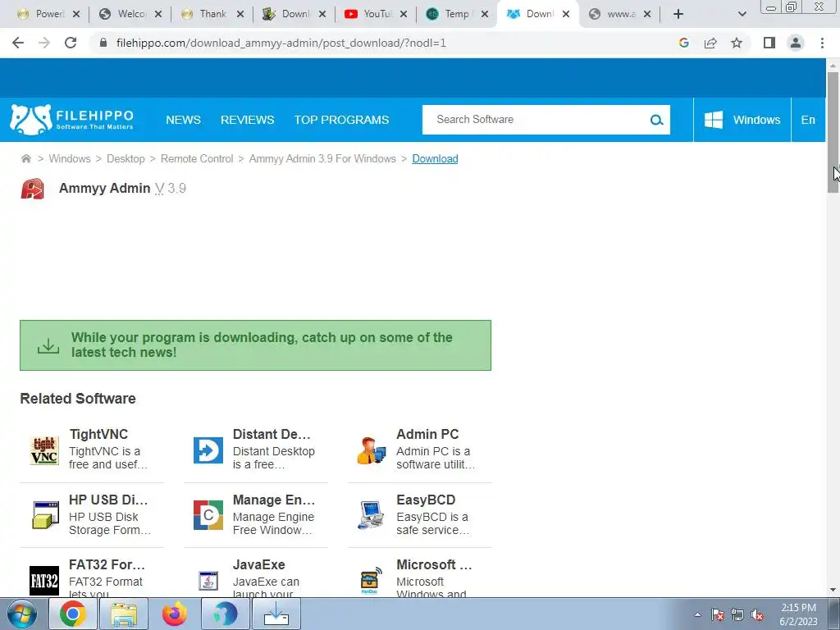Launch Chrome from the taskbar
The height and width of the screenshot is (630, 840).
(73, 614)
